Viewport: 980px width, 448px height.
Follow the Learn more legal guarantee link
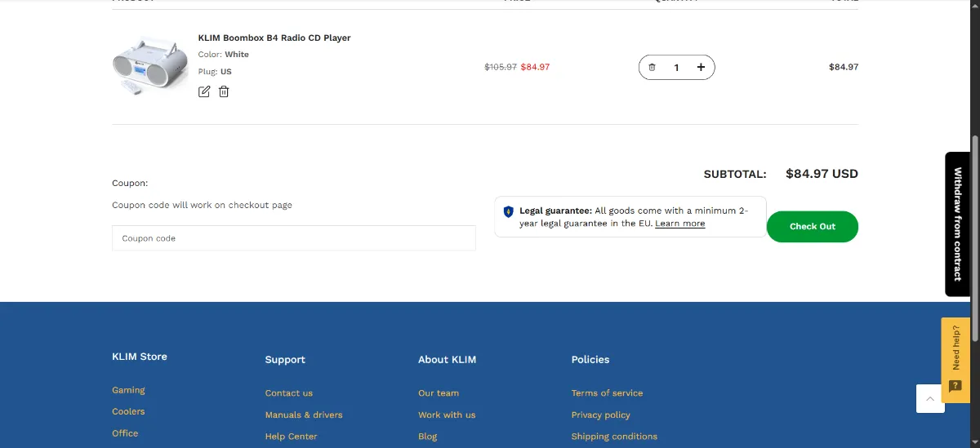[x=679, y=224]
